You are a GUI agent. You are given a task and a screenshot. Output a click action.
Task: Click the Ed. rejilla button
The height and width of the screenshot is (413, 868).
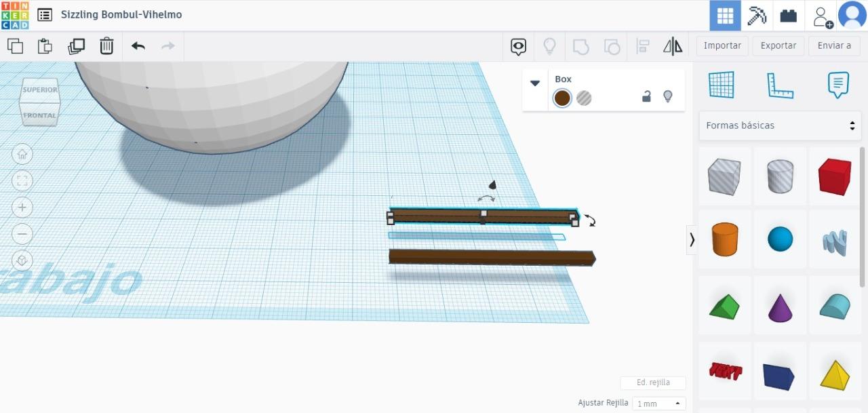(653, 382)
